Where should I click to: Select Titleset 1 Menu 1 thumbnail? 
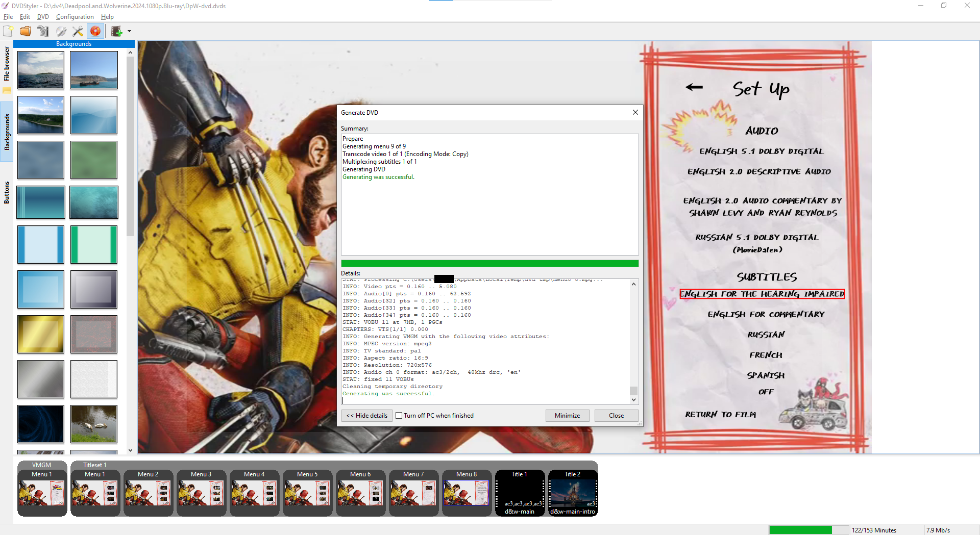(x=95, y=493)
